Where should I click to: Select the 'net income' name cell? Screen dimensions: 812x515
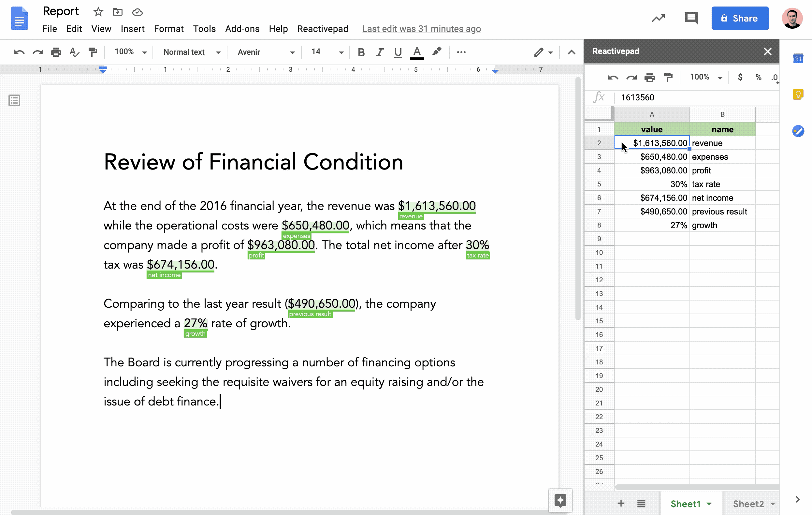(x=722, y=198)
